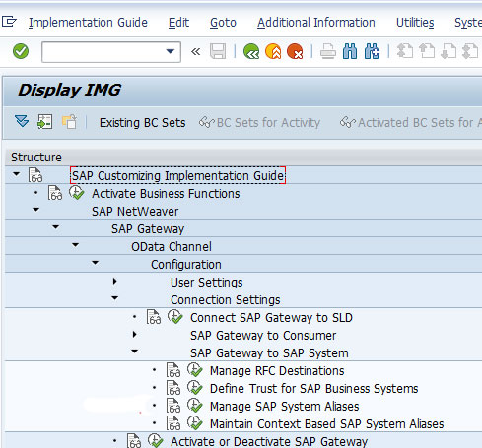Click the Save diskette icon
This screenshot has height=448, width=482.
[218, 51]
